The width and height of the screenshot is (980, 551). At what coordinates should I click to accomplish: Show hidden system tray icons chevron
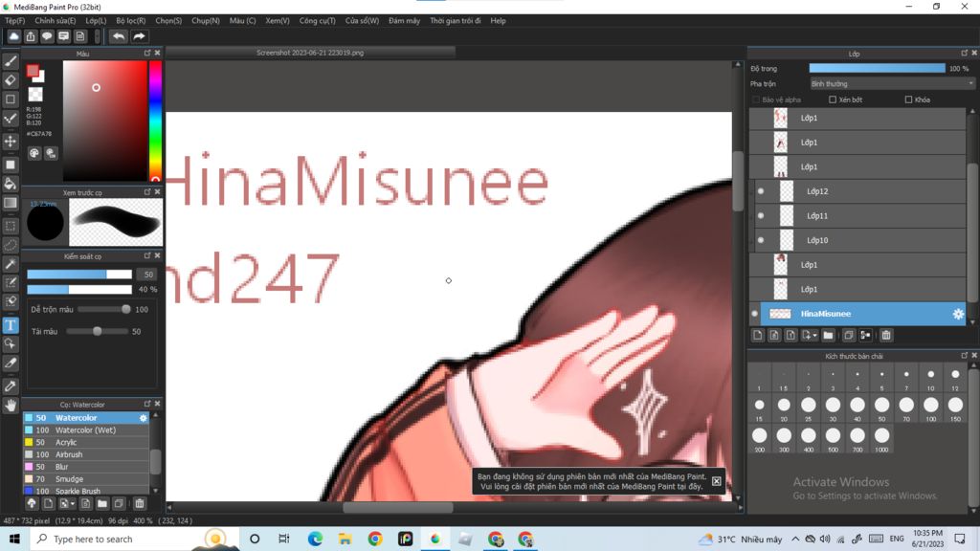(795, 539)
